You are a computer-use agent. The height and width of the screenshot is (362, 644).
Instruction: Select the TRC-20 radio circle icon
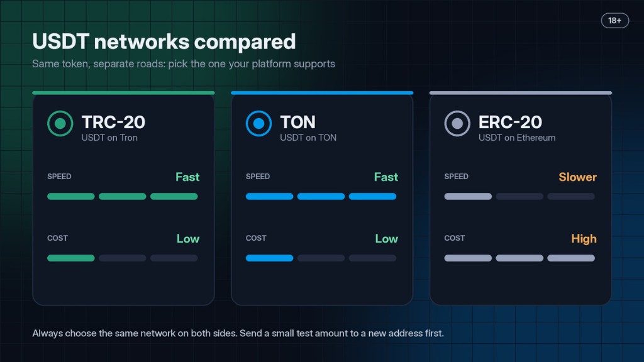click(60, 124)
